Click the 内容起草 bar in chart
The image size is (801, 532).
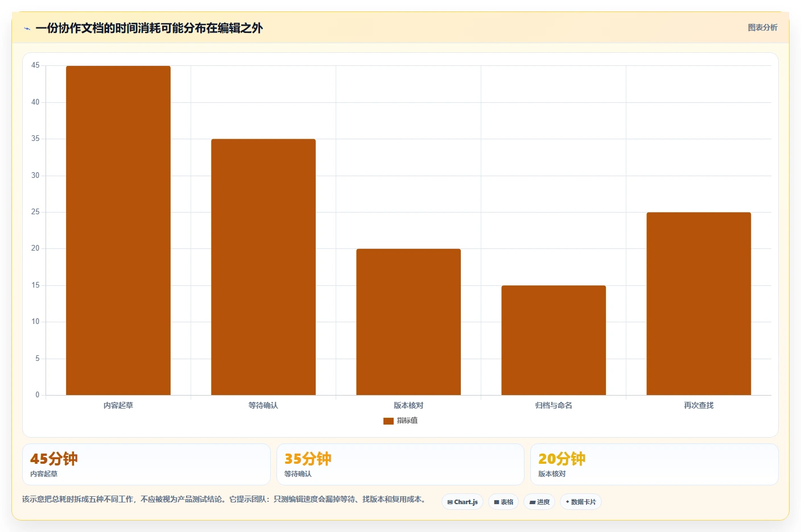click(118, 230)
